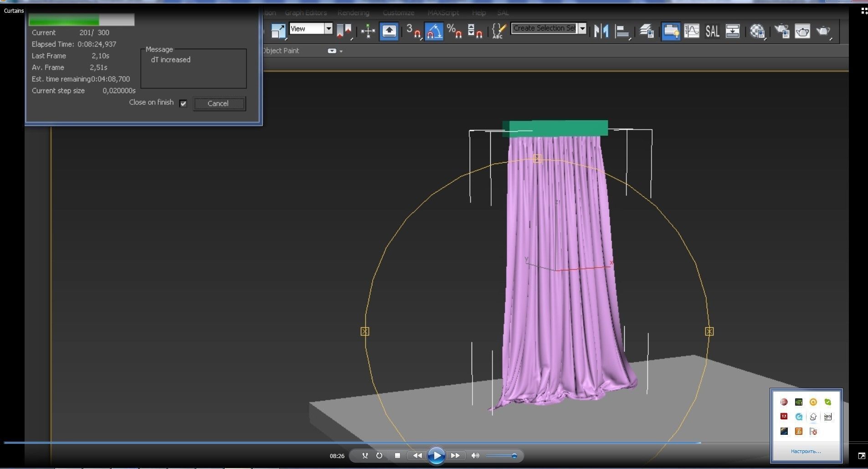
Task: Click the Create Selection Set field
Action: coord(544,28)
